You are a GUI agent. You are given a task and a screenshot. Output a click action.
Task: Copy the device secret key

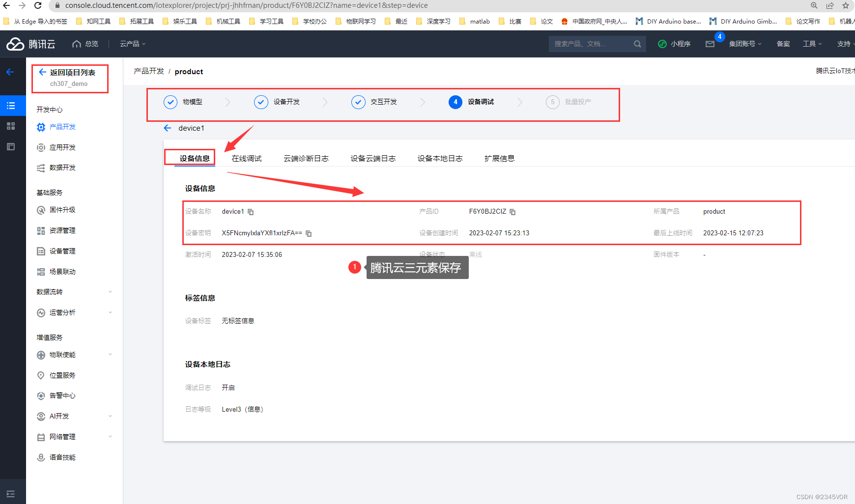point(309,233)
